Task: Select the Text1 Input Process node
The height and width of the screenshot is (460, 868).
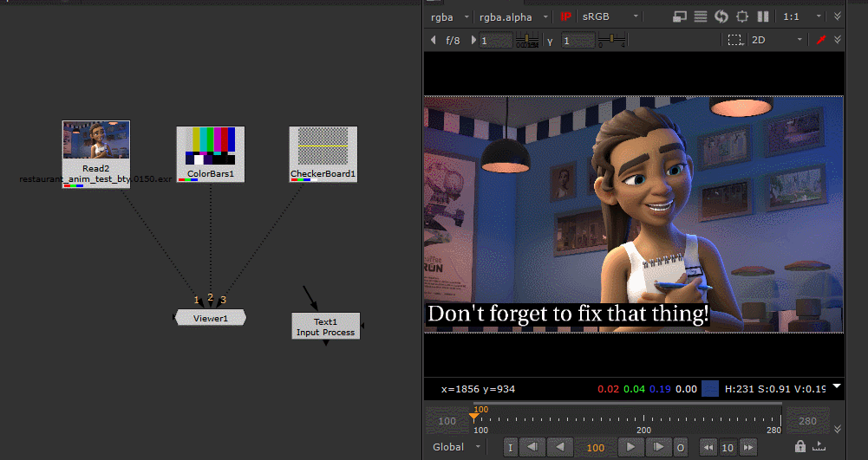Action: 325,327
